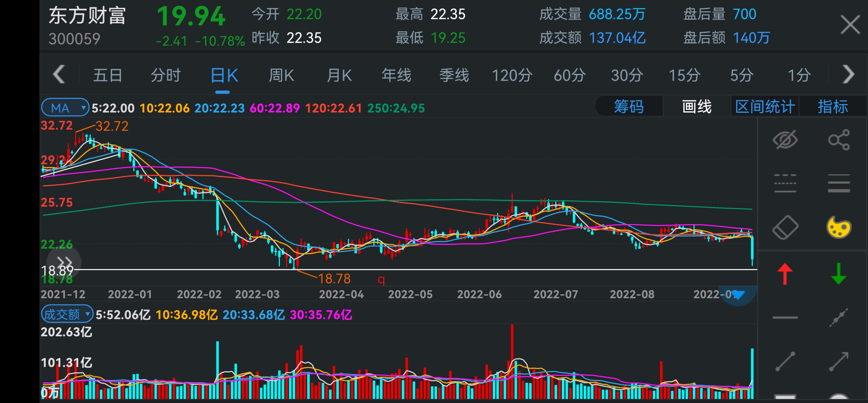Select the horizontal line at 18.89
This screenshot has width=868, height=403.
tap(415, 270)
